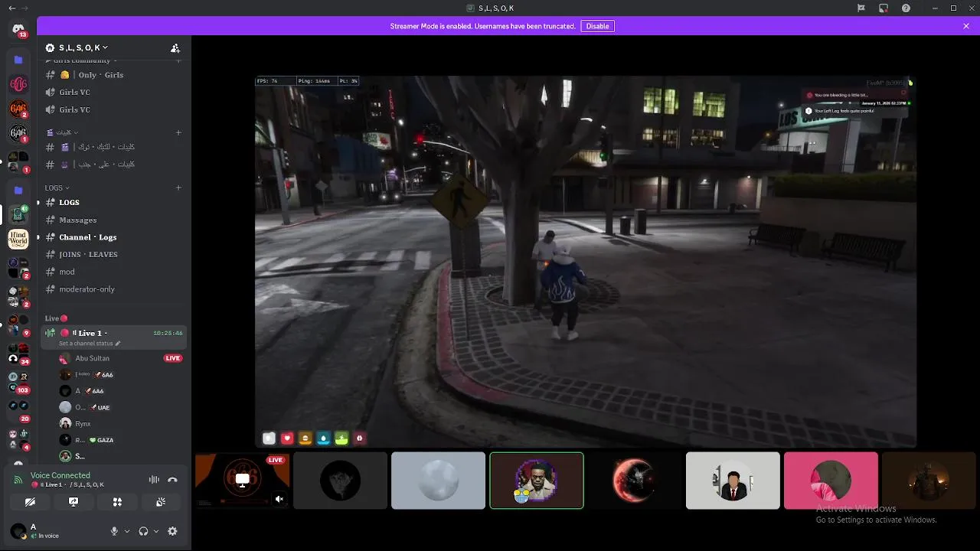The height and width of the screenshot is (551, 980).
Task: Expand the top blue server folder
Action: click(18, 60)
